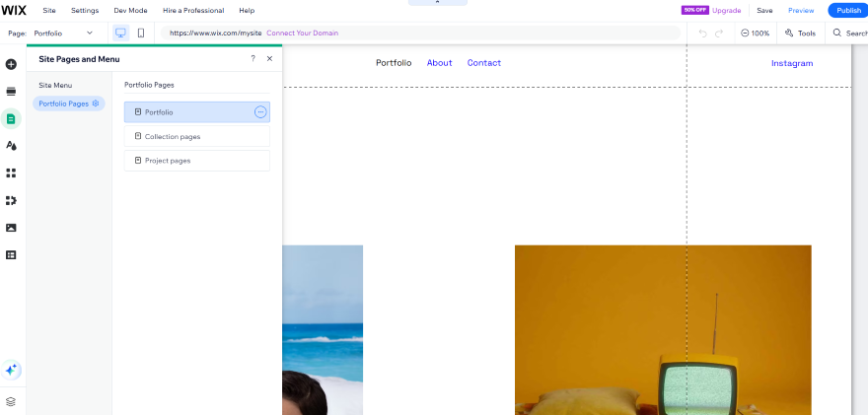This screenshot has height=415, width=868.
Task: Close the Site Pages and Menu panel
Action: click(x=269, y=59)
